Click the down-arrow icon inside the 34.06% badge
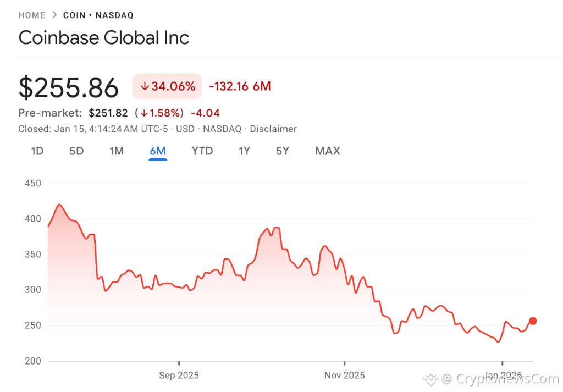Image resolution: width=563 pixels, height=392 pixels. coord(145,86)
